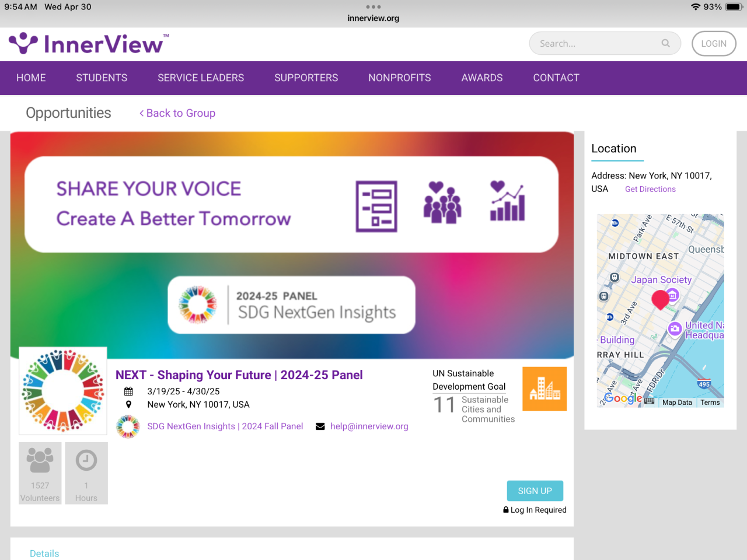Screen dimensions: 747x560
Task: Click the LOGIN button
Action: pos(714,44)
